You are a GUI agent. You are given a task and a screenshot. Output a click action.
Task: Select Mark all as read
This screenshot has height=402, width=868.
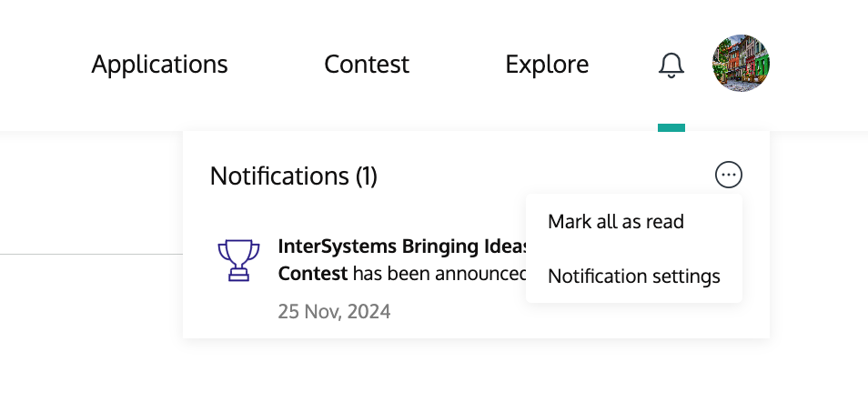click(616, 222)
